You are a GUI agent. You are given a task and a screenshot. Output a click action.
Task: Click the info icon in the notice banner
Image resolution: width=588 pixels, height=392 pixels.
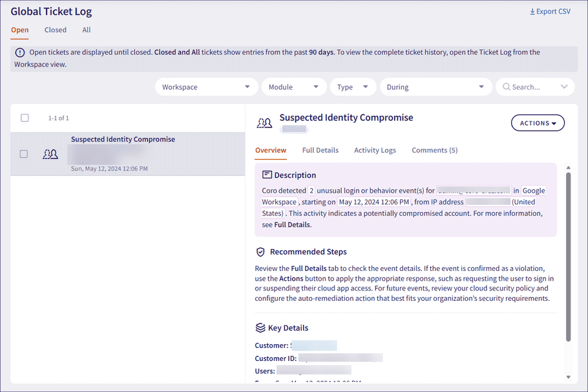click(x=20, y=52)
